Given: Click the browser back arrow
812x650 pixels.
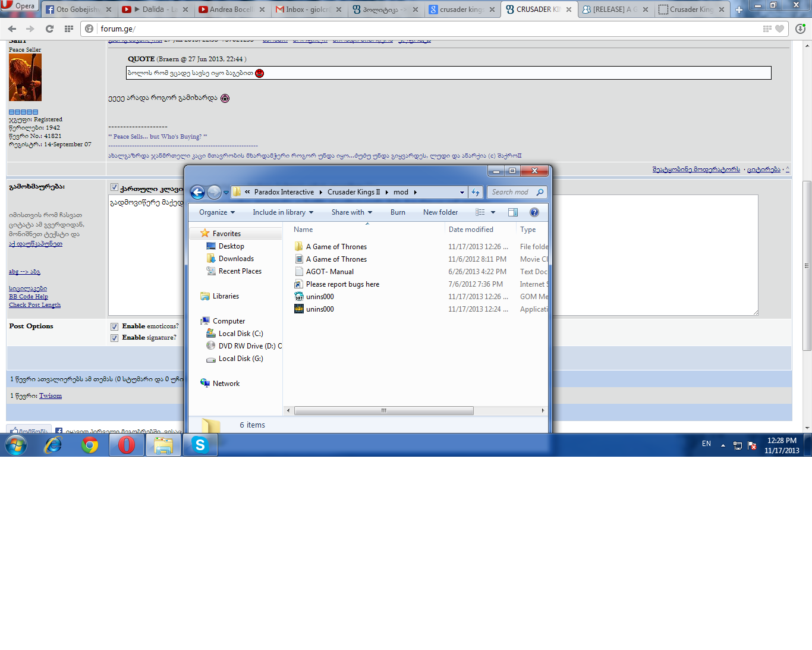Looking at the screenshot, I should point(12,29).
